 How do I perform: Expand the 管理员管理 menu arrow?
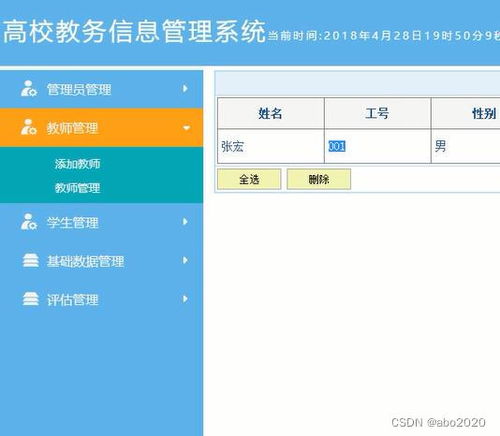click(x=185, y=89)
